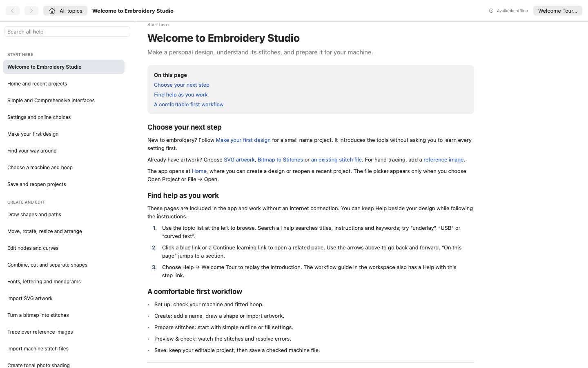
Task: Follow the reference image link
Action: 443,160
